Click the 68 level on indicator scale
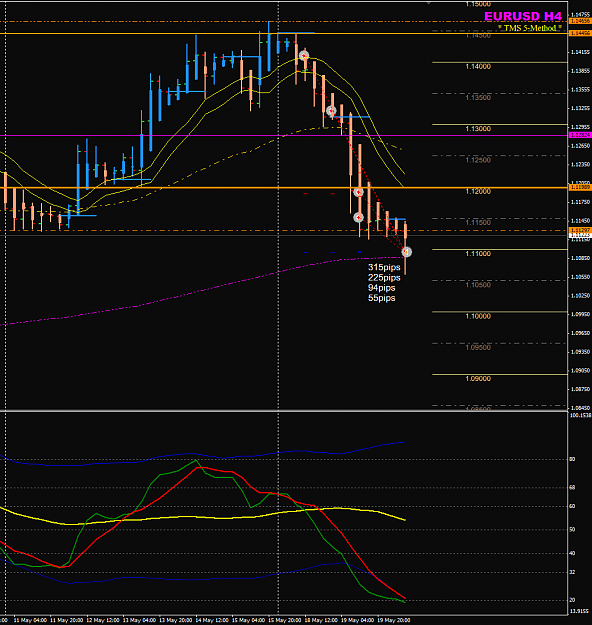 572,487
